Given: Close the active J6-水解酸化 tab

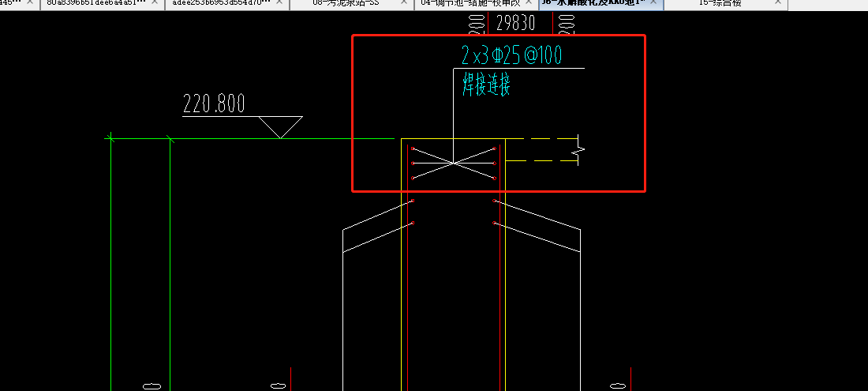Looking at the screenshot, I should click(x=653, y=2).
